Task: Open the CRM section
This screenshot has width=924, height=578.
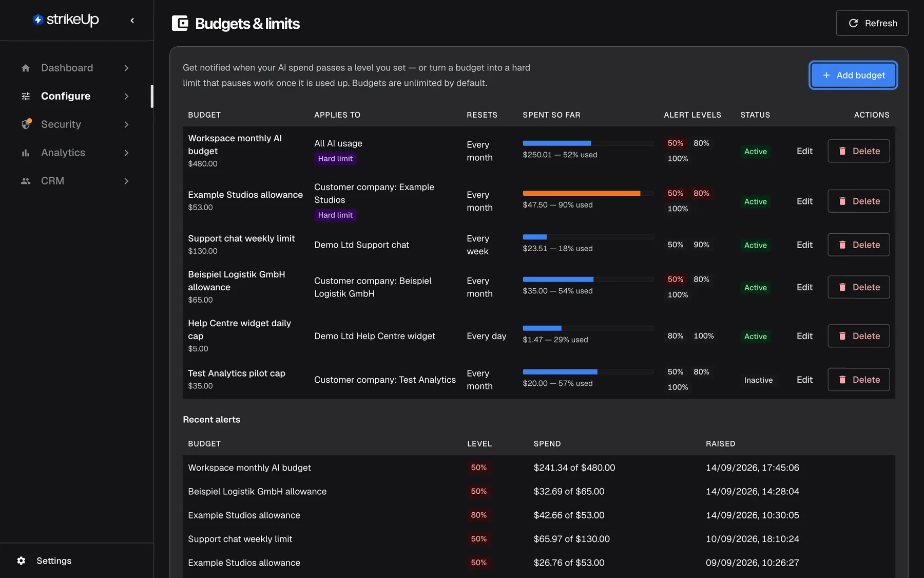Action: 75,181
